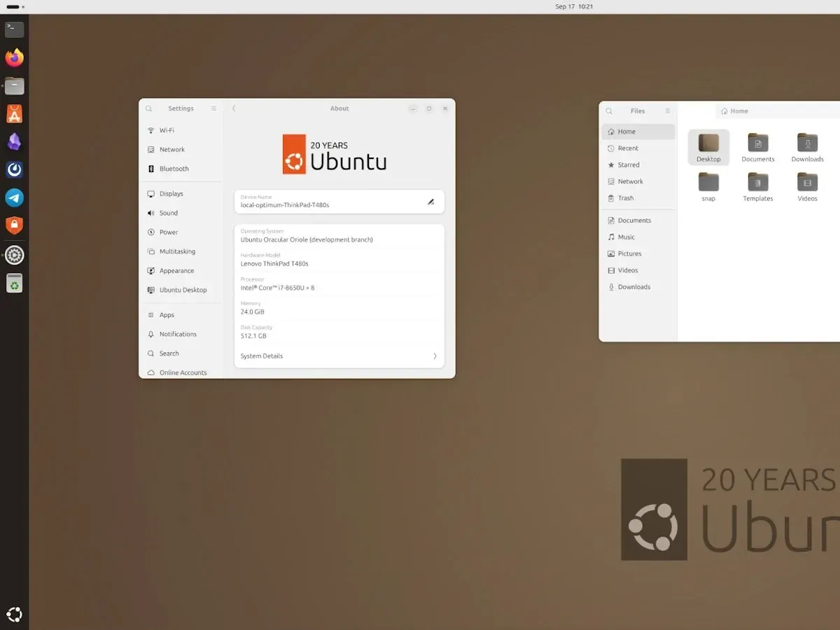The image size is (840, 630).
Task: Click the back arrow on the About page
Action: tap(234, 108)
